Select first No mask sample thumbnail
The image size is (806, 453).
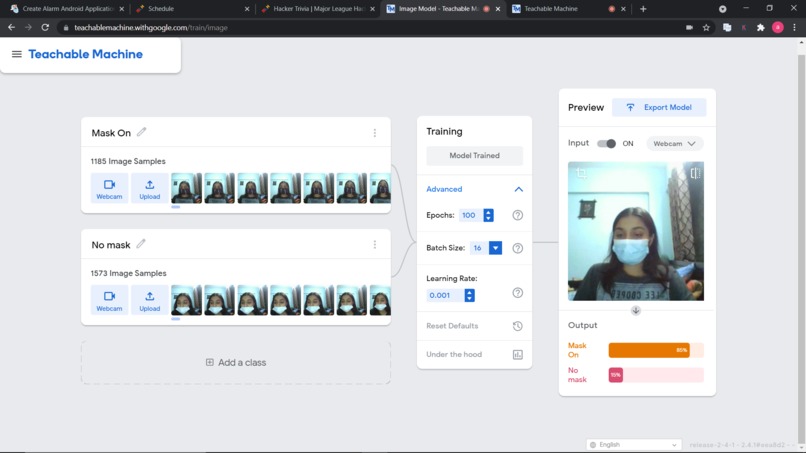tap(186, 300)
